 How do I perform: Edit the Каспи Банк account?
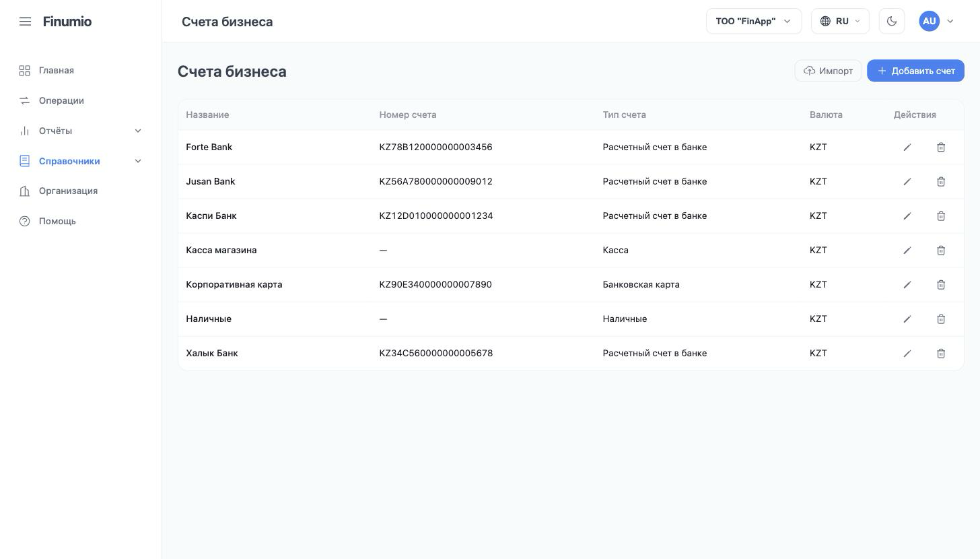coord(907,216)
